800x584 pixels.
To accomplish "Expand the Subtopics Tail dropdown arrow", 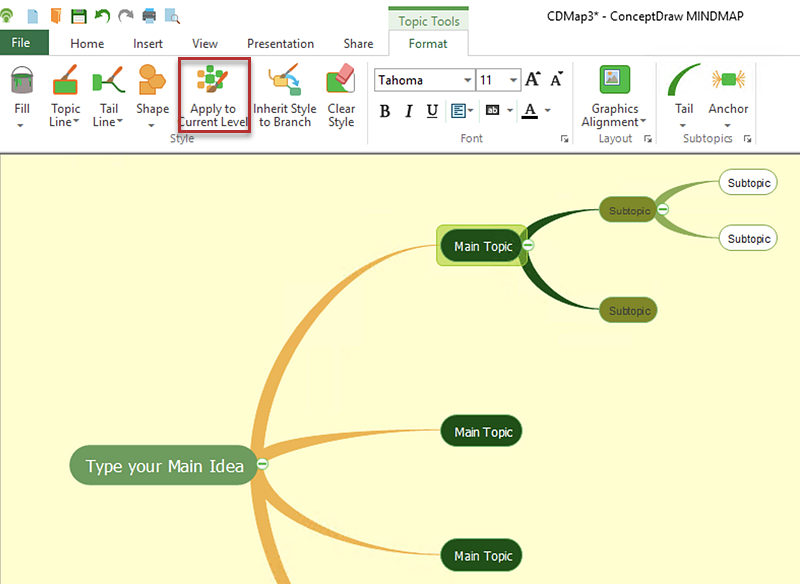I will (683, 125).
